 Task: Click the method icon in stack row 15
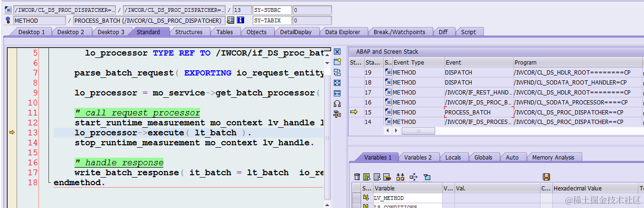point(388,113)
